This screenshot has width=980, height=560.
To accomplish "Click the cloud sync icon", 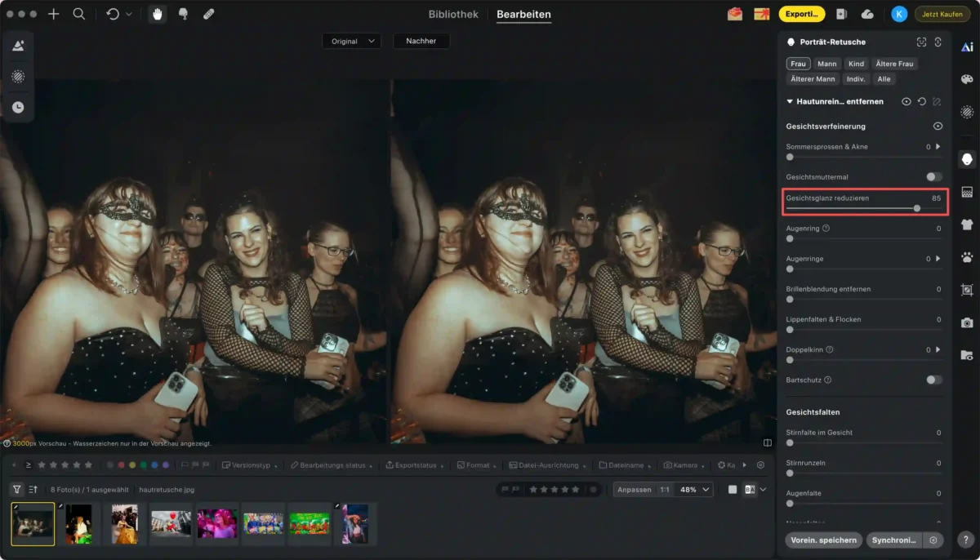I will (x=867, y=14).
